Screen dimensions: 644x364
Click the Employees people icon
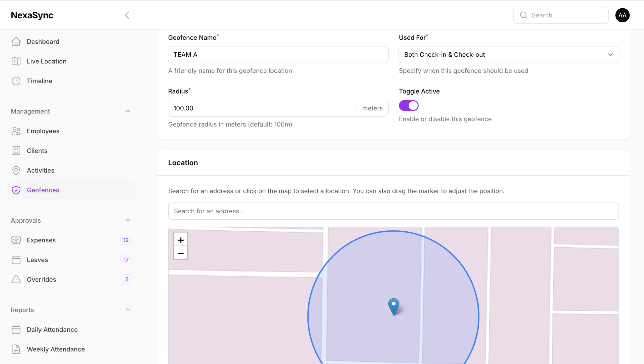(x=16, y=131)
